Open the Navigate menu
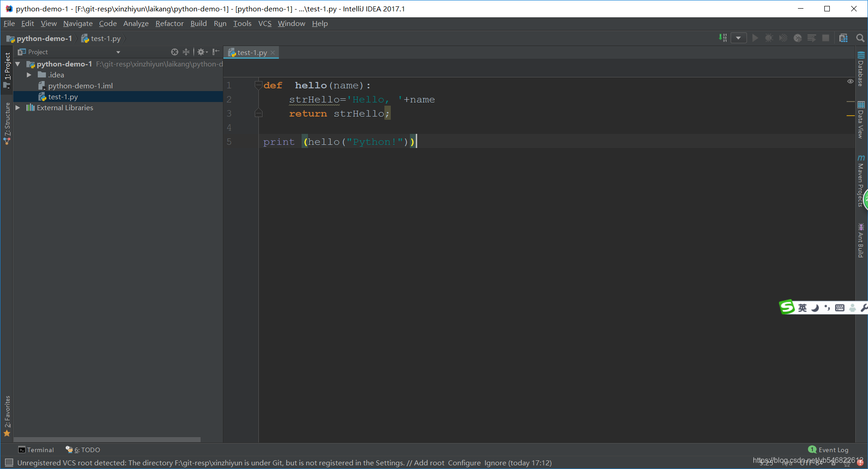868x469 pixels. coord(78,23)
